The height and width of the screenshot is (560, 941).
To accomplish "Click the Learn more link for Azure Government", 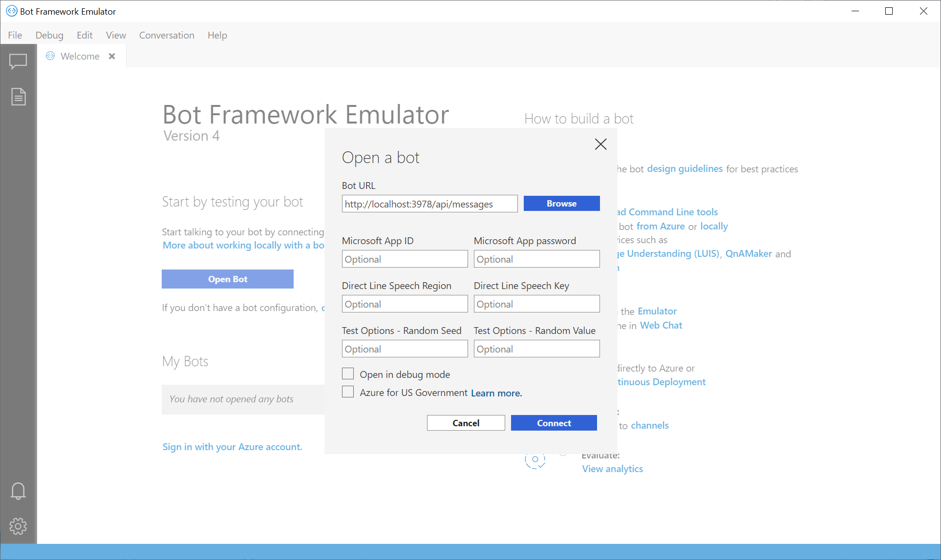I will point(495,393).
